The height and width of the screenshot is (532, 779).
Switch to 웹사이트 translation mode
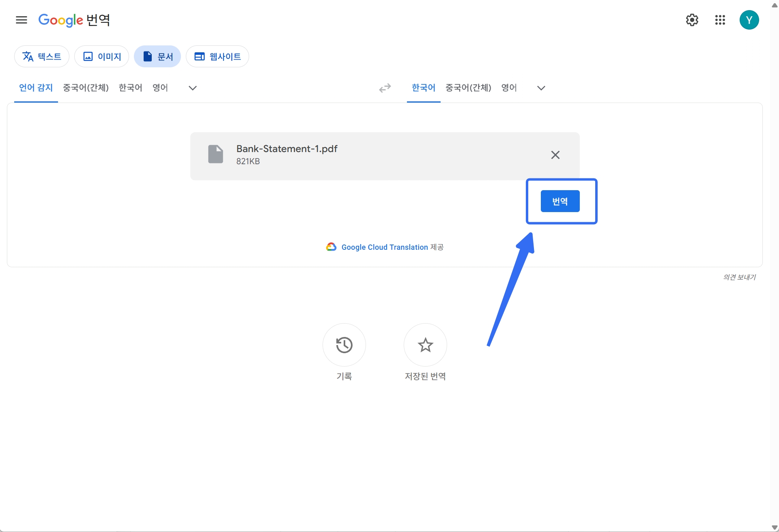tap(217, 56)
